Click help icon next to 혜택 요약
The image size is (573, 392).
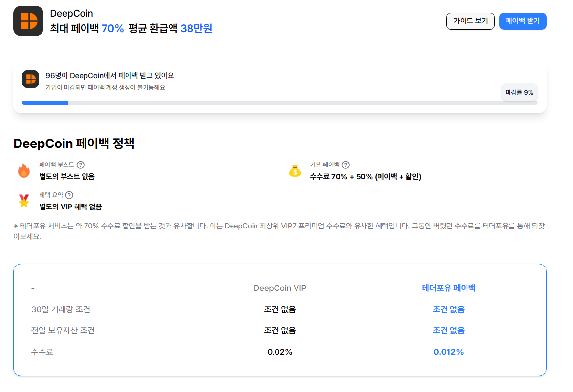[69, 195]
